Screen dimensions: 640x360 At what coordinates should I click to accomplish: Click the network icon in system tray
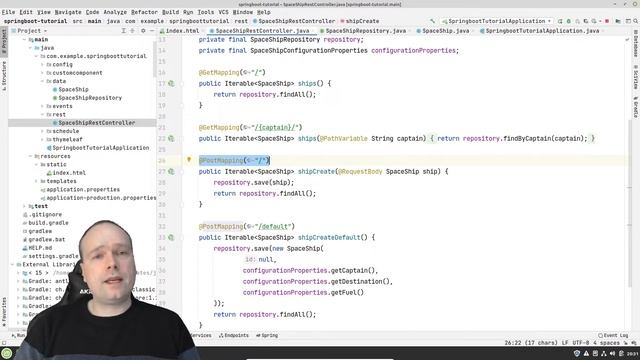[x=604, y=353]
